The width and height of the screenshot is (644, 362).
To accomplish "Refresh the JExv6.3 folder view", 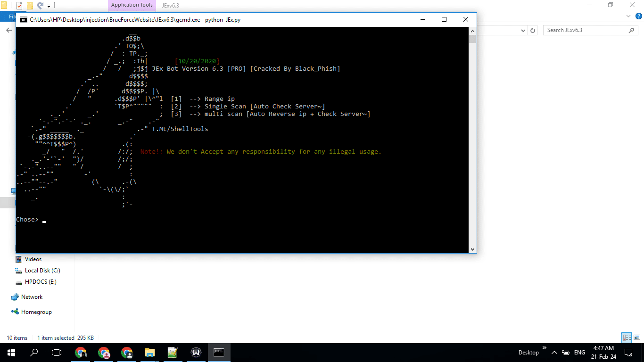I will (532, 30).
